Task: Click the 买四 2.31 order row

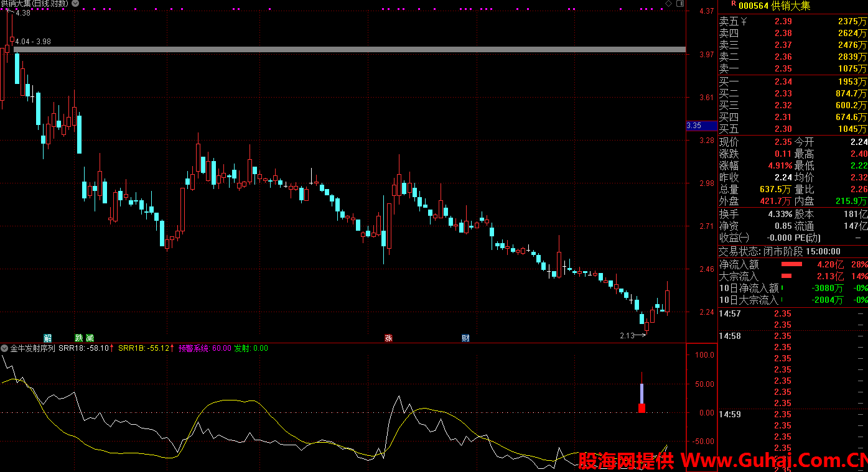Action: point(793,118)
